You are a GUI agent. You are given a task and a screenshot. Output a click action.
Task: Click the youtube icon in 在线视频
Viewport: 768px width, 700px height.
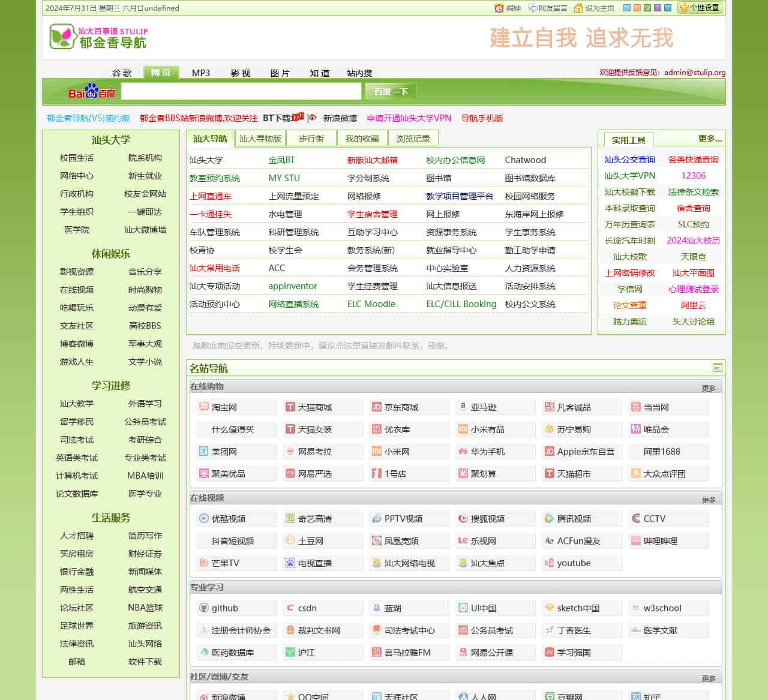point(548,563)
